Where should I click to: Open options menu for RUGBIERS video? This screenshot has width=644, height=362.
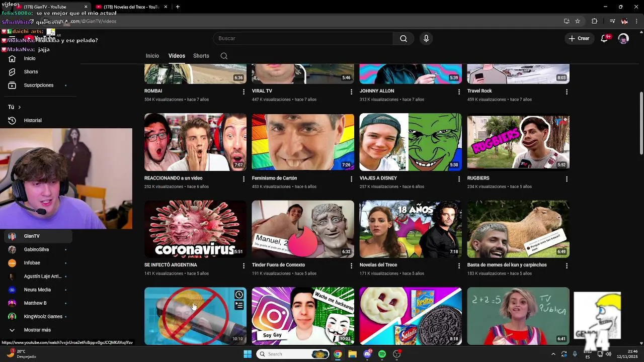click(567, 179)
